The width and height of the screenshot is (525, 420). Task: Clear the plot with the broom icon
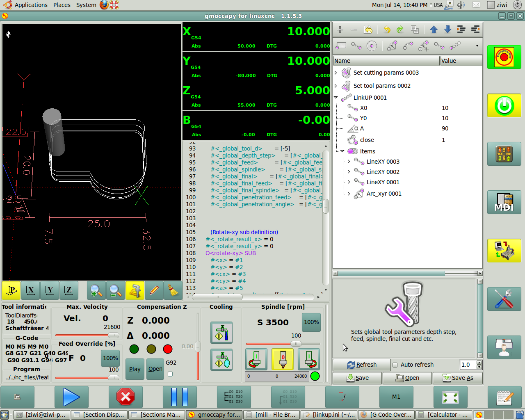tap(173, 291)
